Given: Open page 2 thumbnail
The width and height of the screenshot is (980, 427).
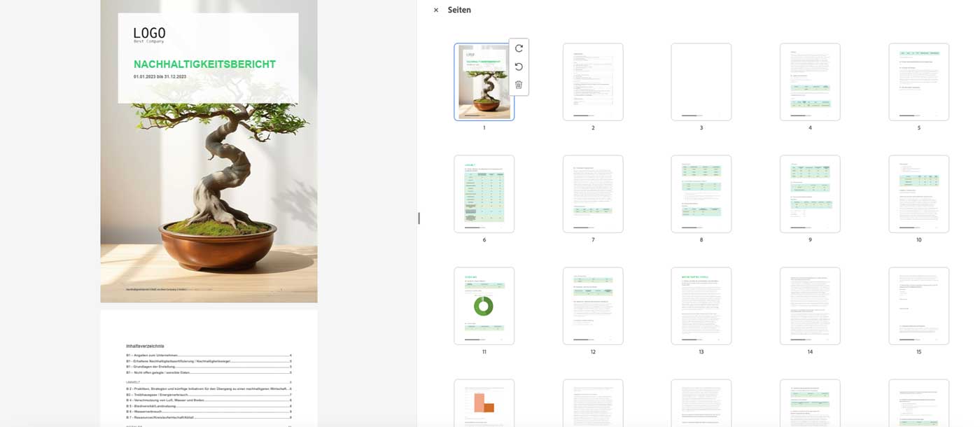Looking at the screenshot, I should coord(593,82).
